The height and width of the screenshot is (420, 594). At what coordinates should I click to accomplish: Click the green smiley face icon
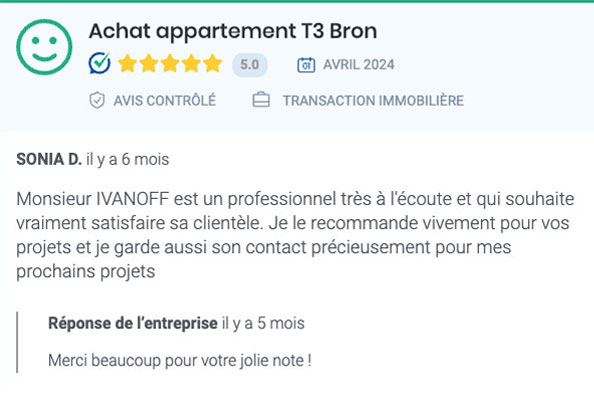44,47
